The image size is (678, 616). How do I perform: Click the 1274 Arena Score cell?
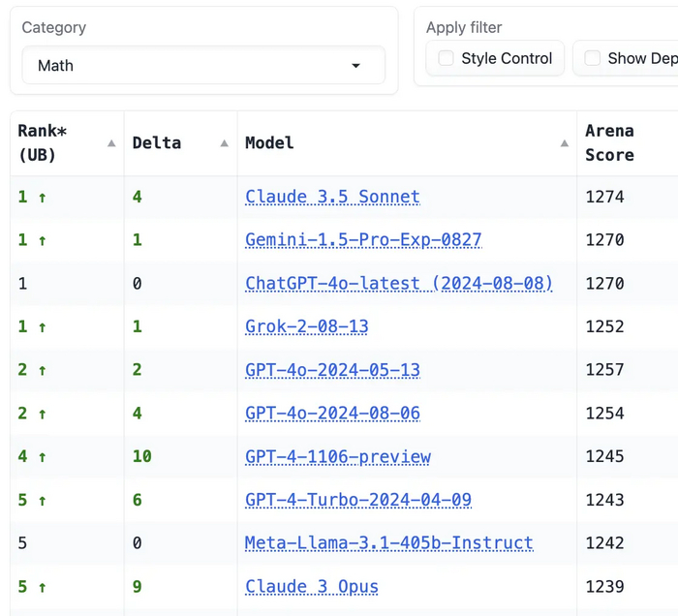click(x=604, y=197)
